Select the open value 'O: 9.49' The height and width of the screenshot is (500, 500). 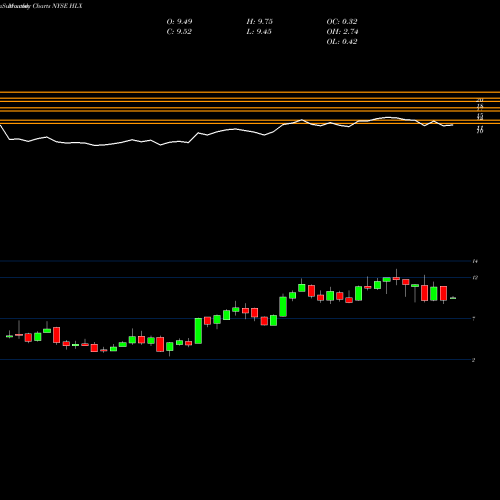point(179,22)
